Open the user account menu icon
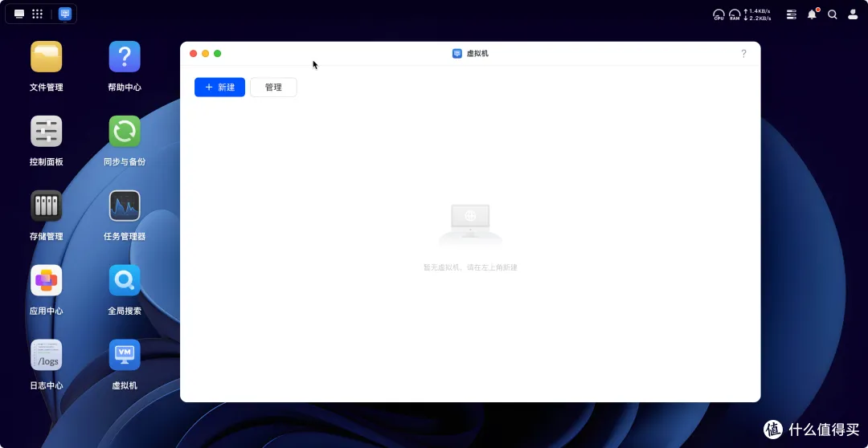This screenshot has height=448, width=868. [853, 14]
